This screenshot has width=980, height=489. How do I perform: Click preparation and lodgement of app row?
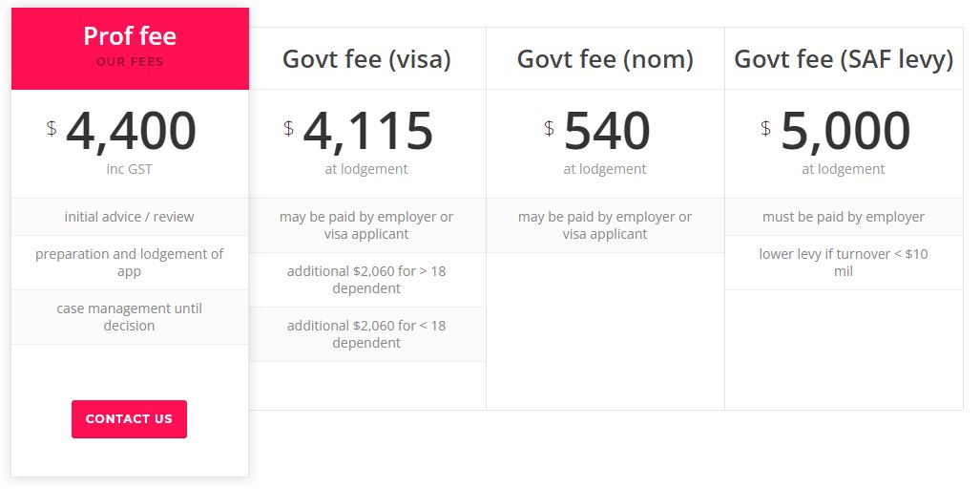[130, 263]
